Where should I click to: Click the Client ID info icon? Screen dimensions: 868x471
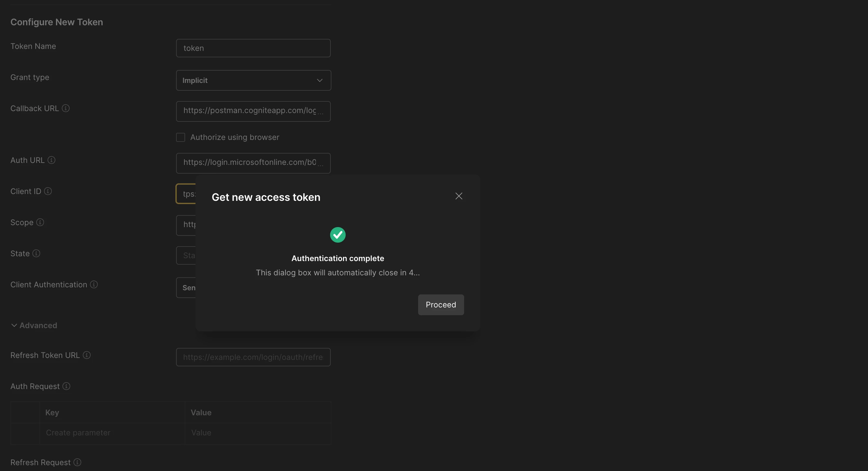coord(48,191)
